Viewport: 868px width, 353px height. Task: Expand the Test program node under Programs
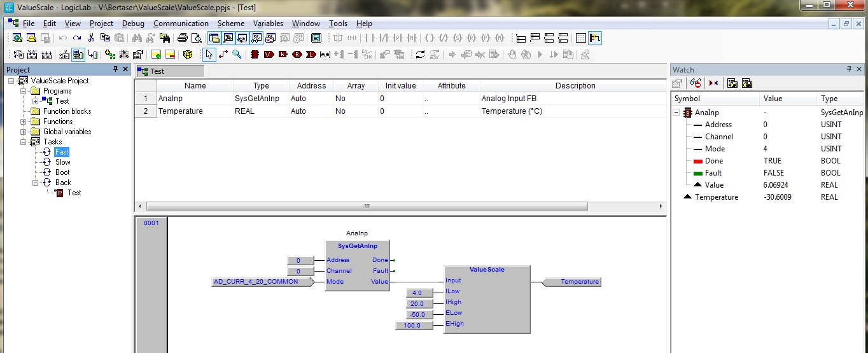(36, 101)
